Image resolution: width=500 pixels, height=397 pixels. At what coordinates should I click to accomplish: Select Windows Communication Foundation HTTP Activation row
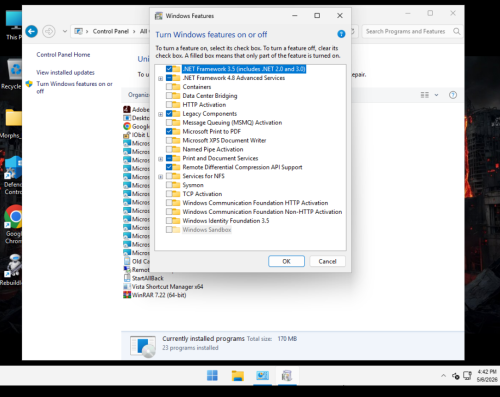[255, 203]
